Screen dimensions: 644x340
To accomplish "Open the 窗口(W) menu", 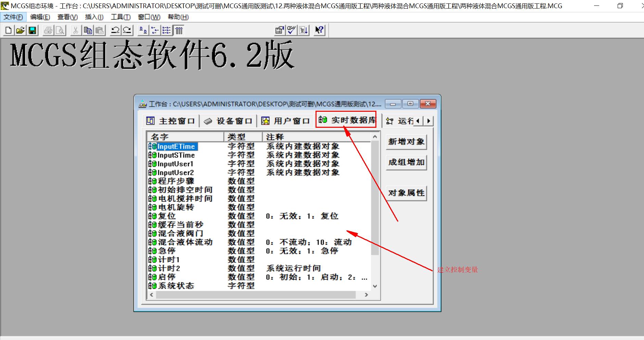I will (149, 17).
